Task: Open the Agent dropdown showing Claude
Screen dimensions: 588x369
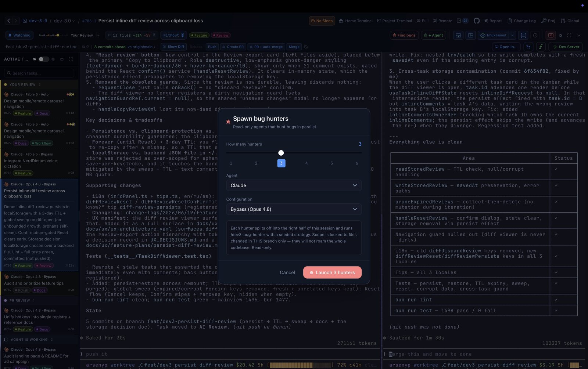Action: [294, 185]
